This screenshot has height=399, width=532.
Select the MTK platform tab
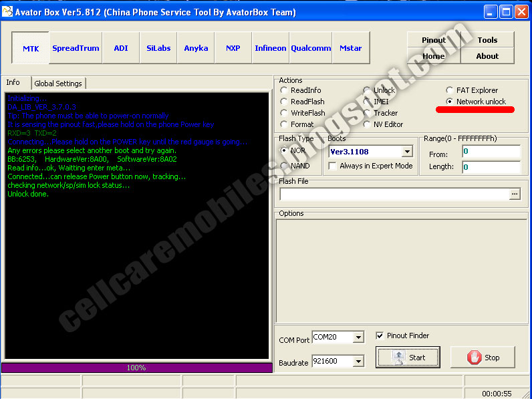(x=31, y=48)
